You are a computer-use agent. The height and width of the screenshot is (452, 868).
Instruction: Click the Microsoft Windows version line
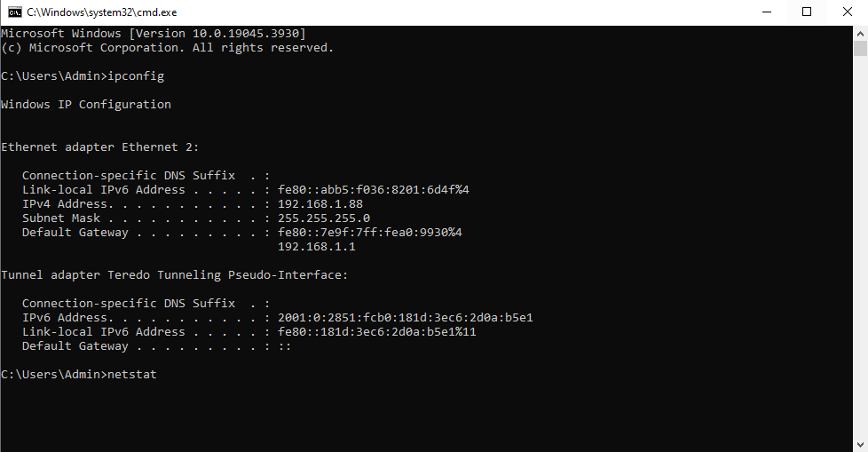[153, 33]
